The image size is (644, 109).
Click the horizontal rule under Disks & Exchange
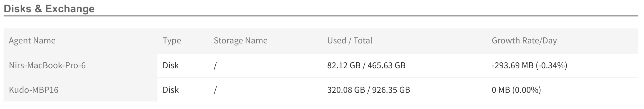coord(321,16)
